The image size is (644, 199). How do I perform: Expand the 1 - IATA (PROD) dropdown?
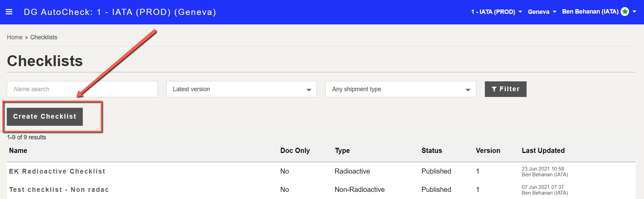[496, 12]
